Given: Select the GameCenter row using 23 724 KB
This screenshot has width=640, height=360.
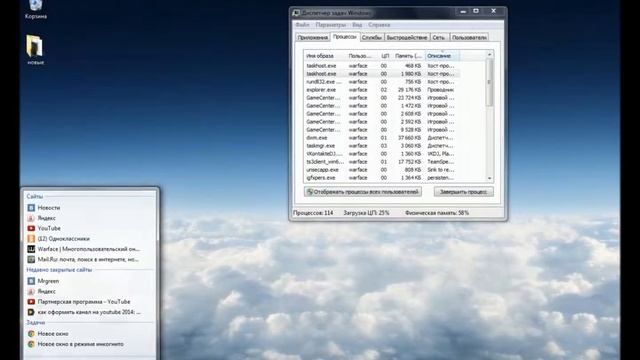Looking at the screenshot, I should (382, 98).
